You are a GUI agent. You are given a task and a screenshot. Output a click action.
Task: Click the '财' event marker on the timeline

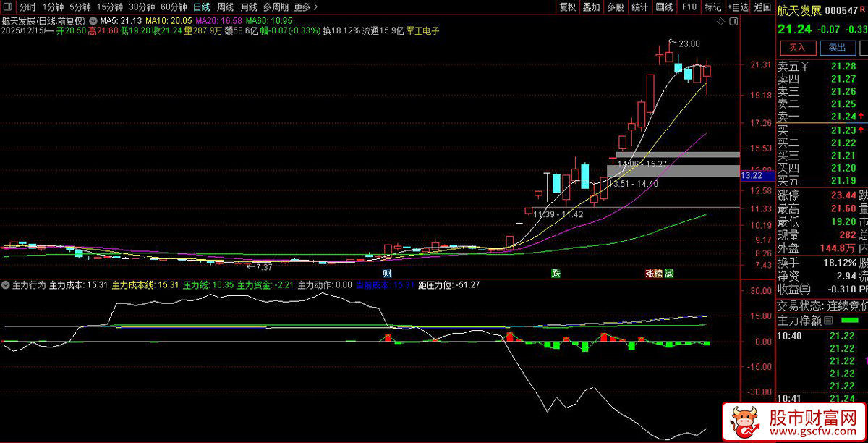(387, 274)
